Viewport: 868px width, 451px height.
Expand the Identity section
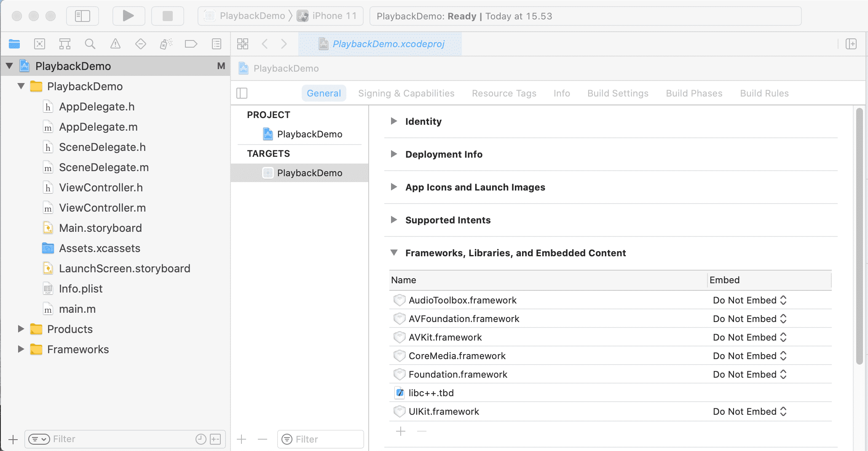pos(394,121)
